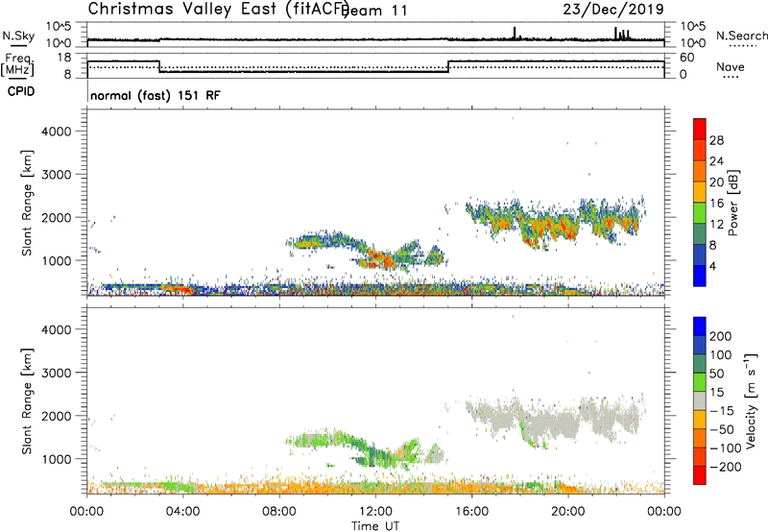This screenshot has width=768, height=532.
Task: Click the "Beam 11" label in the header
Action: point(374,11)
